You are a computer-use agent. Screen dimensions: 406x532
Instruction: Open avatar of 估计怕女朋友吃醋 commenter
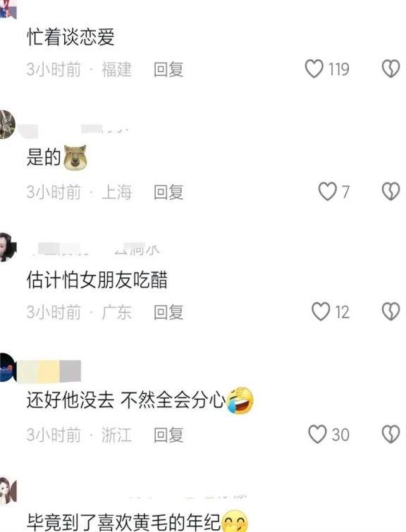pos(8,247)
